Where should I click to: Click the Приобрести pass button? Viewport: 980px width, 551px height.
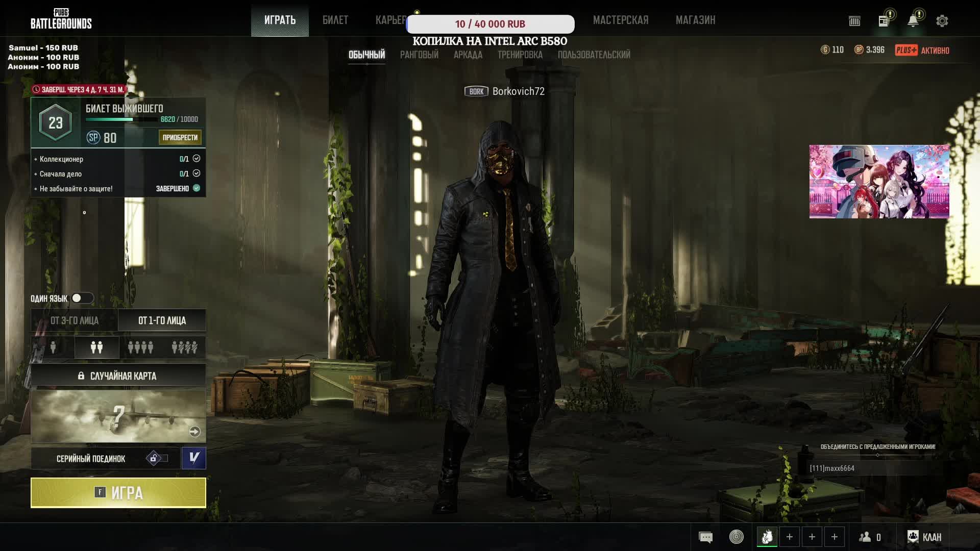coord(180,137)
